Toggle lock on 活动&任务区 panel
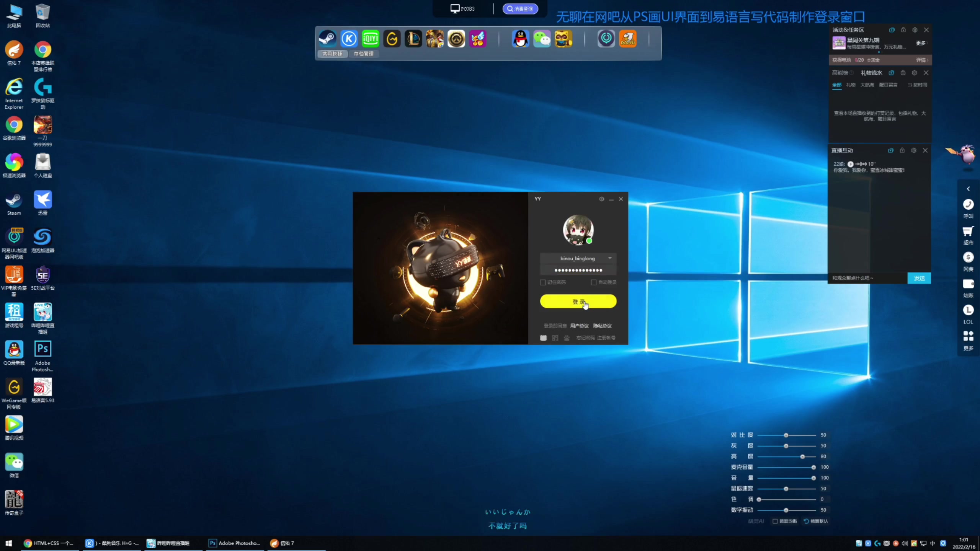The image size is (980, 551). click(903, 30)
